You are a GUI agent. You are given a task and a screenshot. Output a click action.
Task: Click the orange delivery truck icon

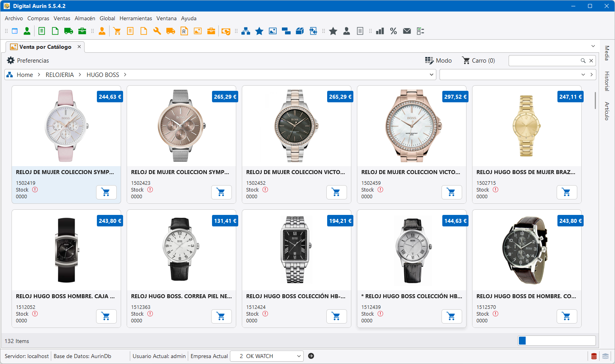(171, 31)
